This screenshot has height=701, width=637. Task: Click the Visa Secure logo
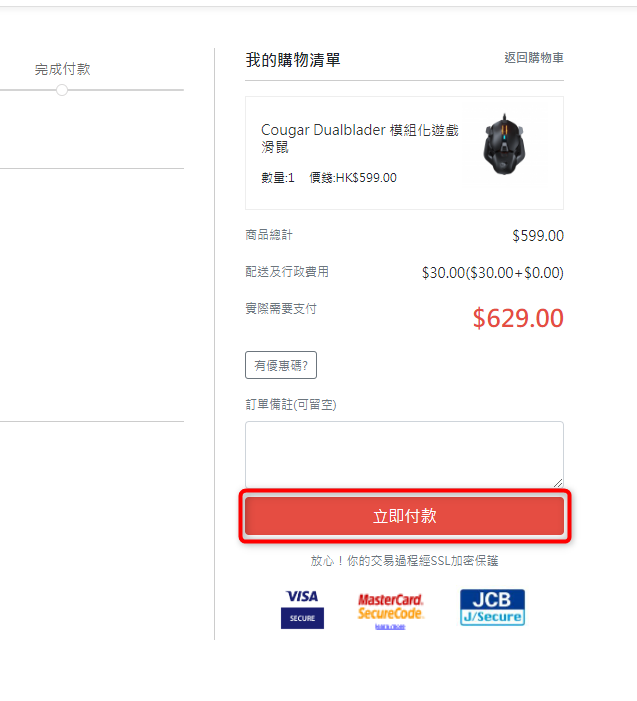(302, 609)
